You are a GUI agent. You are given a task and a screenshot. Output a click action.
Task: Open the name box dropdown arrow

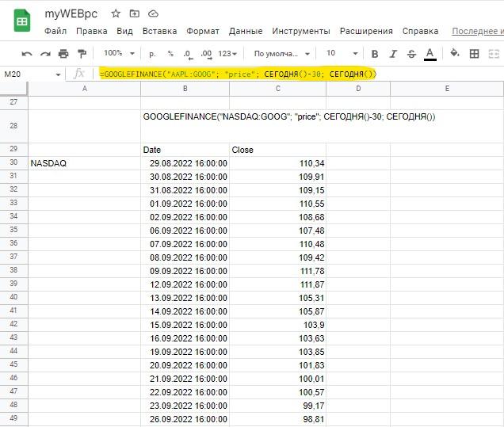[x=58, y=74]
